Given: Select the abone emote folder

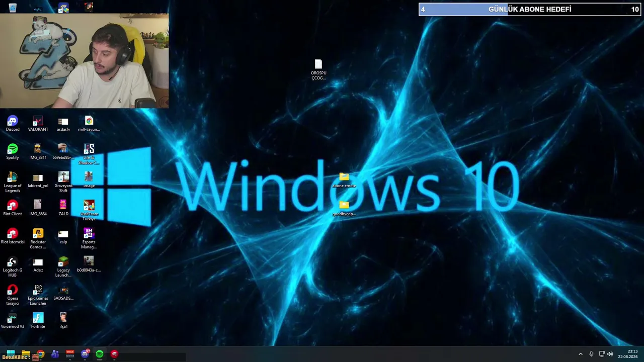Looking at the screenshot, I should pos(344,180).
